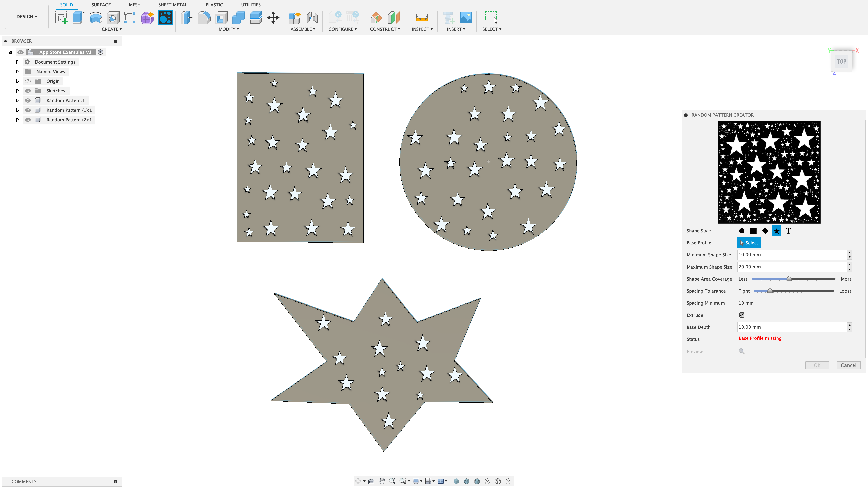868x488 pixels.
Task: Click the Revolve tool icon
Action: [x=96, y=17]
